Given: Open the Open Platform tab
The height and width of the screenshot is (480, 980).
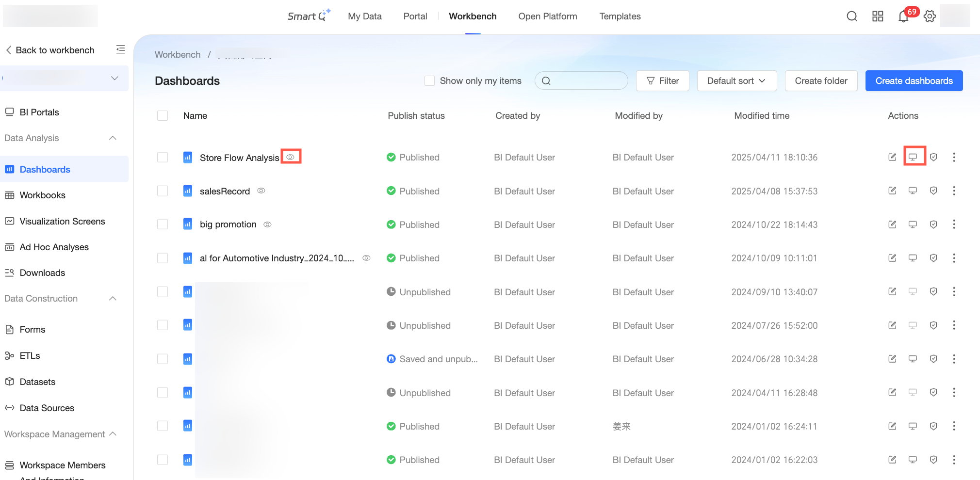Looking at the screenshot, I should 548,16.
